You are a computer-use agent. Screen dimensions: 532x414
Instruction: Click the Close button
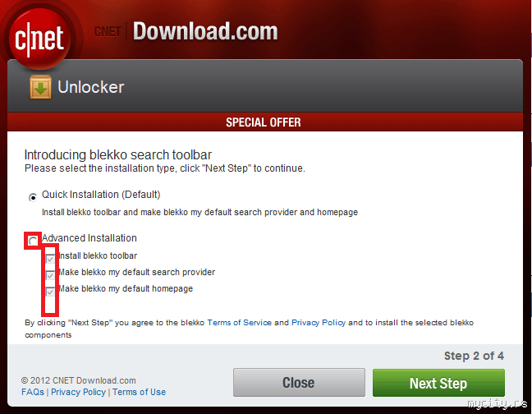click(x=299, y=383)
